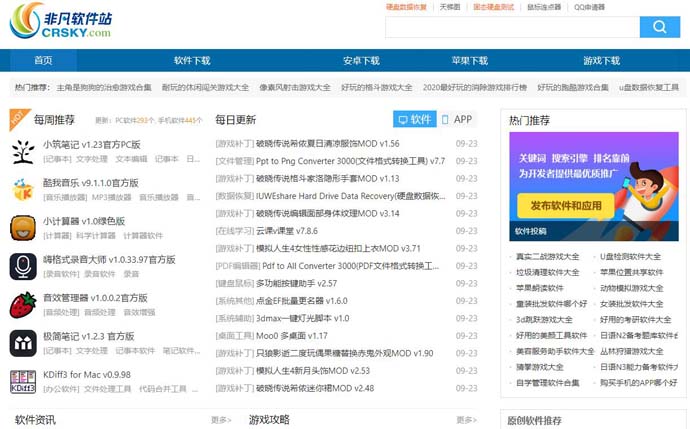
Task: Open the 软件下载 navigation menu
Action: pyautogui.click(x=192, y=60)
